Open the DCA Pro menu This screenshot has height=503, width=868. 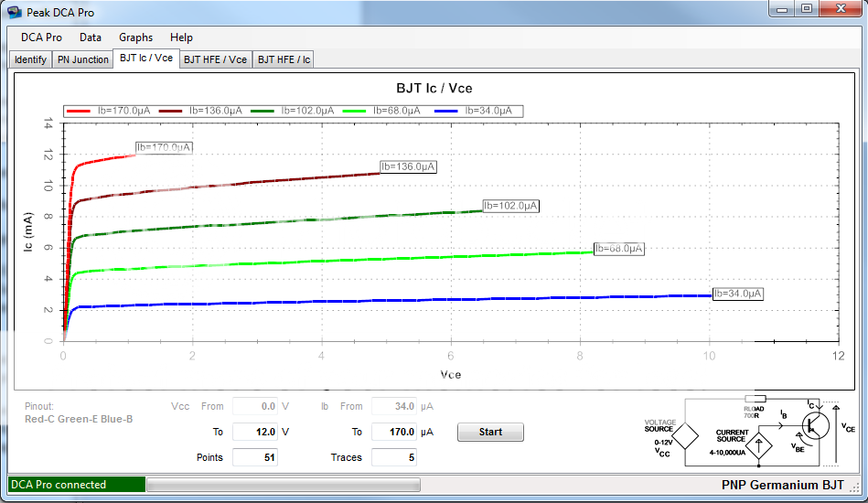pyautogui.click(x=41, y=37)
